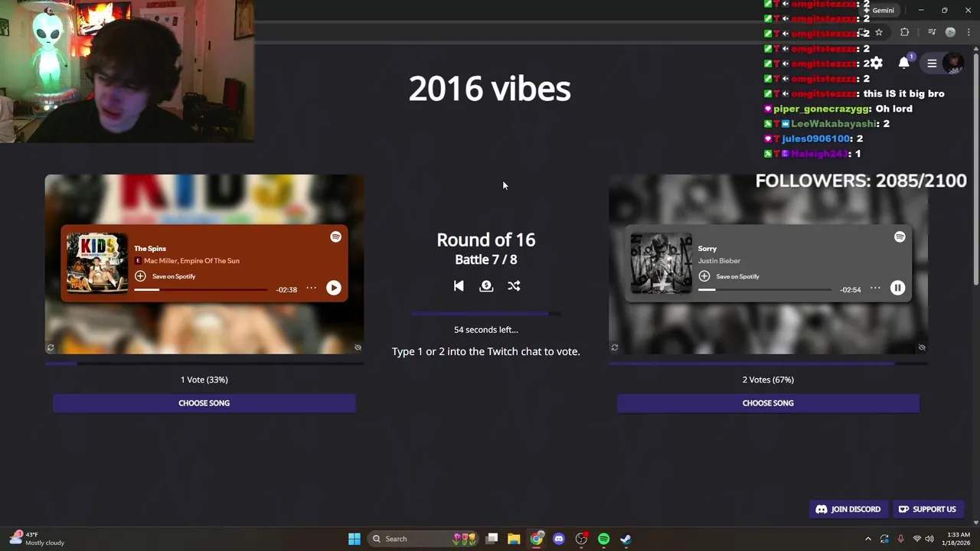Open the Justin Bieber artist link
The image size is (980, 551).
click(x=719, y=261)
